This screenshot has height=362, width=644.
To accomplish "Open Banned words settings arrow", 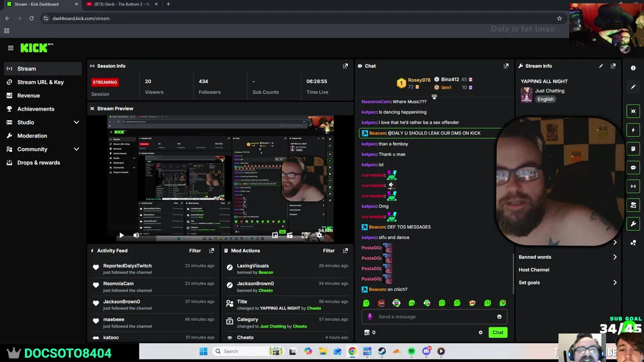I will [615, 257].
